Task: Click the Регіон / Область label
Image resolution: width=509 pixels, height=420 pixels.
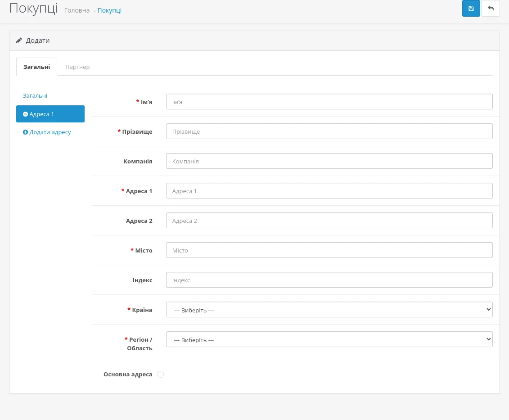Action: pos(140,343)
